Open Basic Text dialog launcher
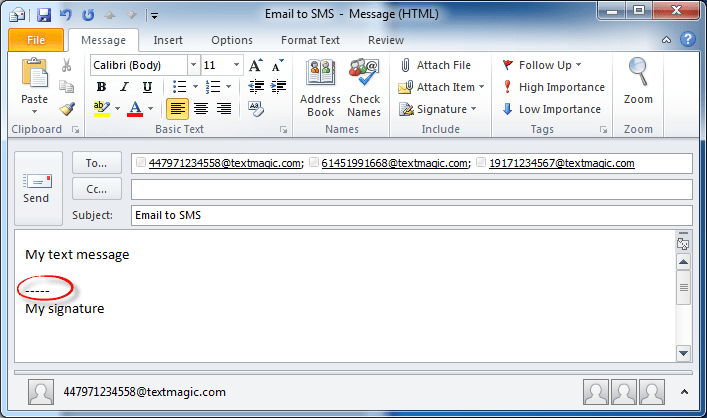This screenshot has height=418, width=707. (x=283, y=130)
